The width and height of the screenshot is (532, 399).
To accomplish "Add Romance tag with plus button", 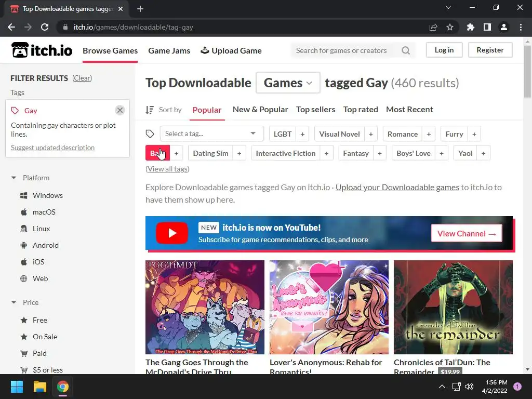I will 429,134.
